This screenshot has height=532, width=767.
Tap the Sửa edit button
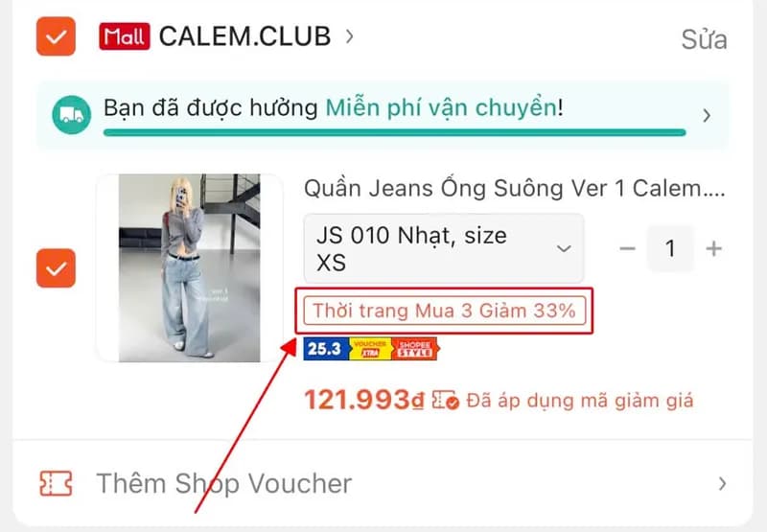point(704,39)
